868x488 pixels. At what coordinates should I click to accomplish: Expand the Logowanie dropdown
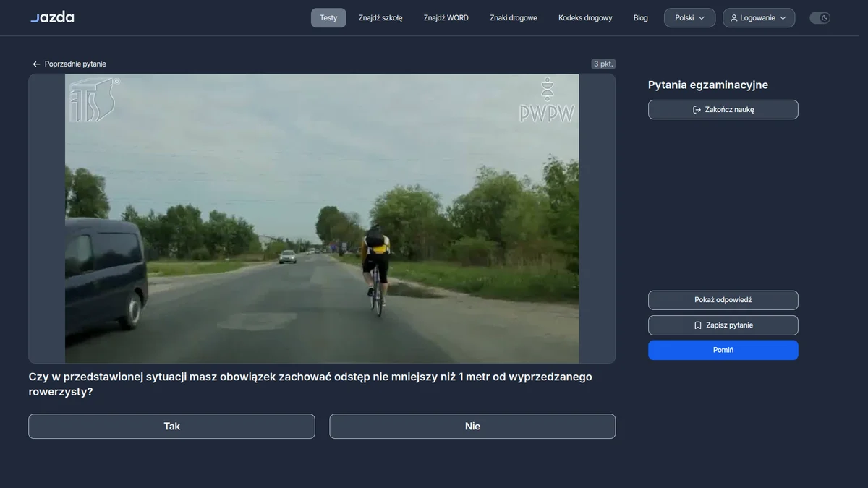tap(759, 18)
